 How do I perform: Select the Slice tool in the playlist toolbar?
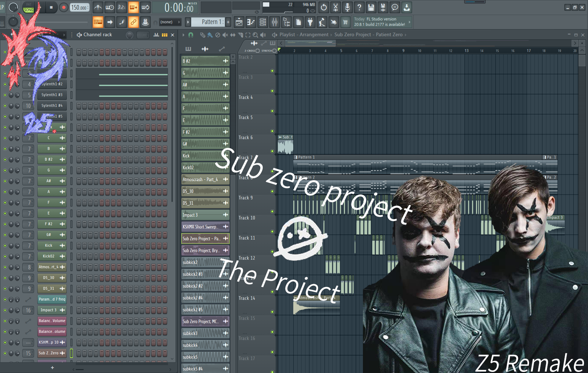(x=241, y=35)
